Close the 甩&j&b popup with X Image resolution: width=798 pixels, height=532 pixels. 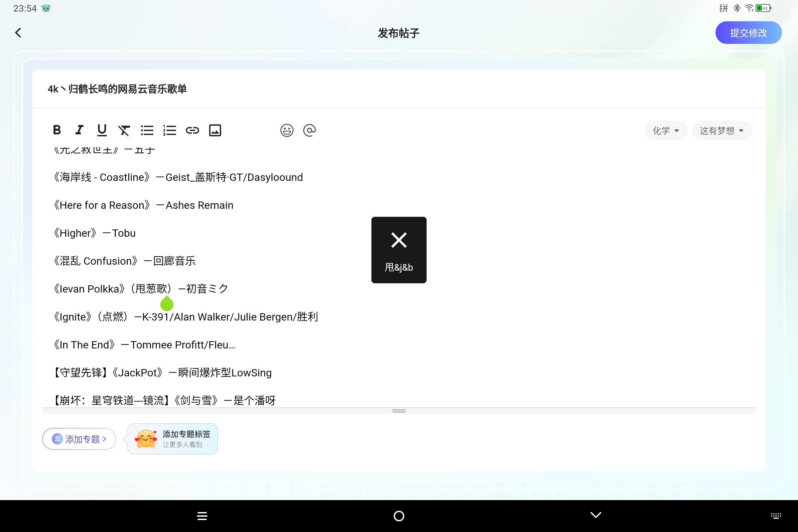399,240
